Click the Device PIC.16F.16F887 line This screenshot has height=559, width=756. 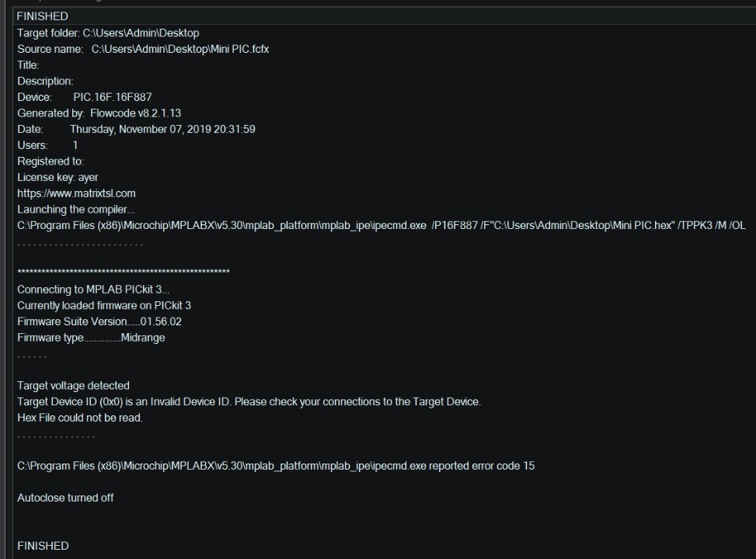(x=85, y=97)
